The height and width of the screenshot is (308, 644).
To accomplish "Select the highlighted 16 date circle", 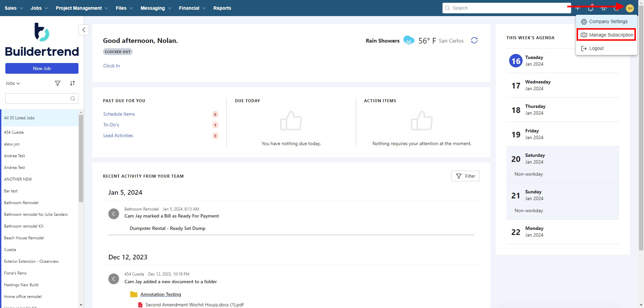I will [516, 61].
